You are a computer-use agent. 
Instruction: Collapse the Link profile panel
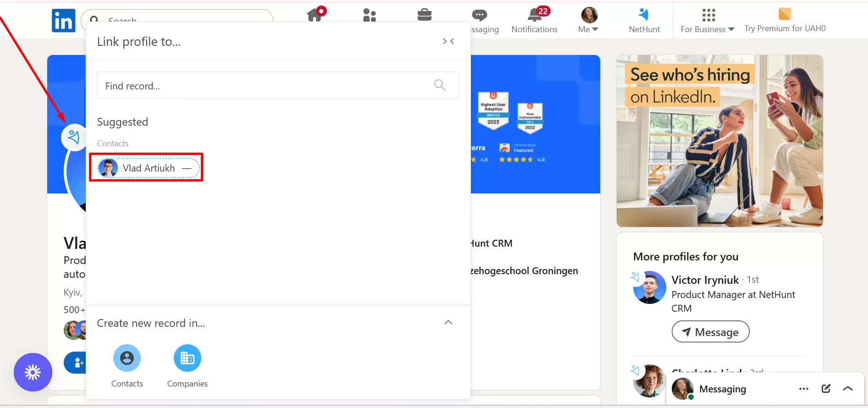click(448, 41)
